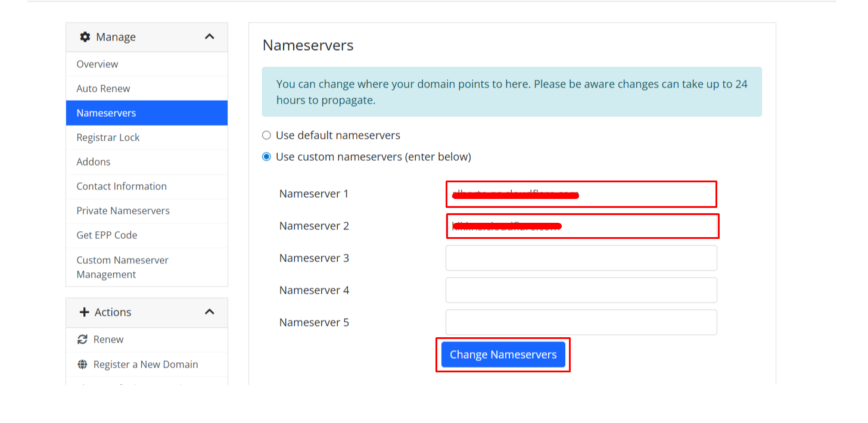Screen dimensions: 868x423
Task: Select Use custom nameservers option
Action: pyautogui.click(x=267, y=157)
